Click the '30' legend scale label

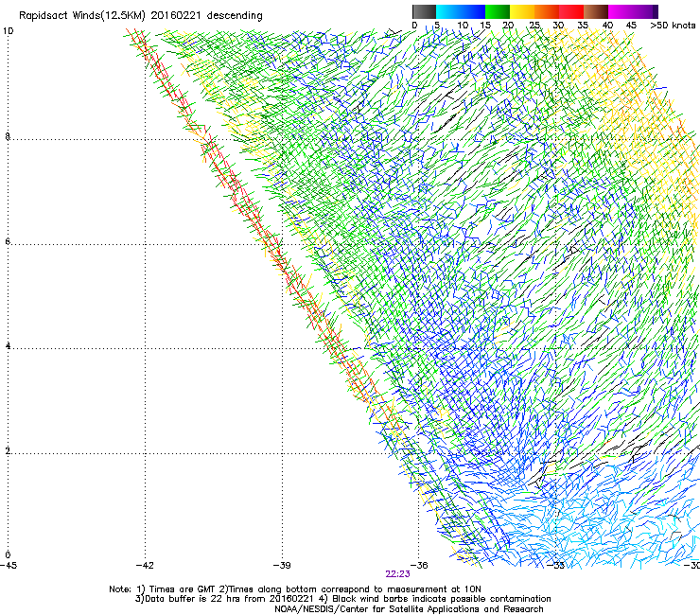tap(558, 26)
